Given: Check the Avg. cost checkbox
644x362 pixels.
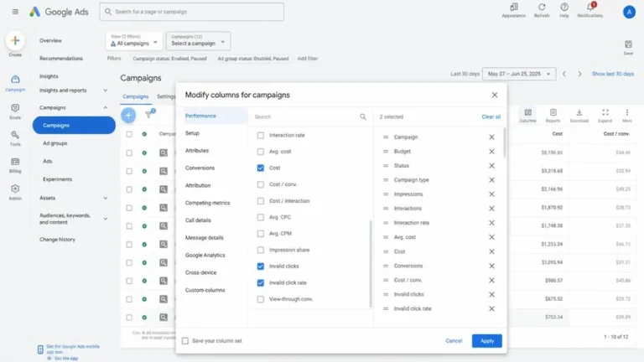Looking at the screenshot, I should coord(261,152).
